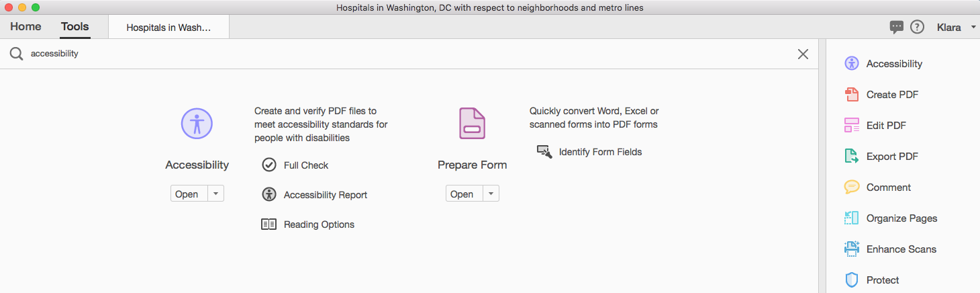
Task: Click the accessibility search text field
Action: click(409, 54)
